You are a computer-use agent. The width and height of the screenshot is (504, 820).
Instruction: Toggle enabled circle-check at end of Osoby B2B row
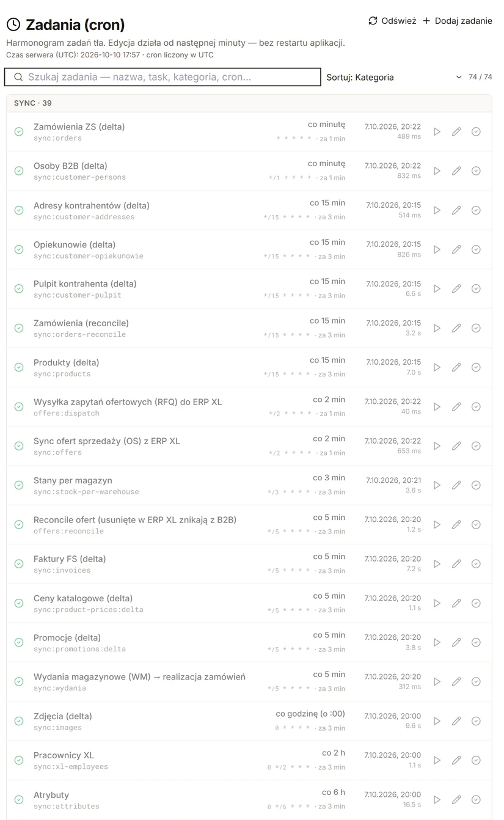[476, 171]
